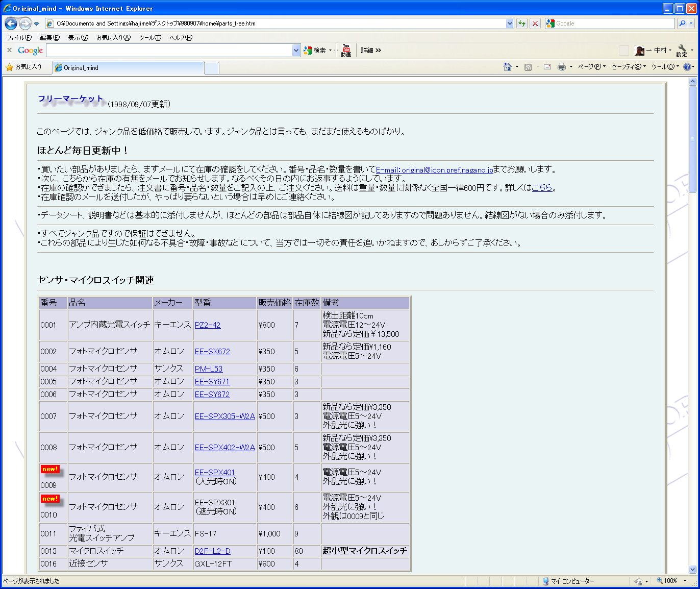The height and width of the screenshot is (589, 700).
Task: Click the Refresh page icon
Action: tap(521, 23)
